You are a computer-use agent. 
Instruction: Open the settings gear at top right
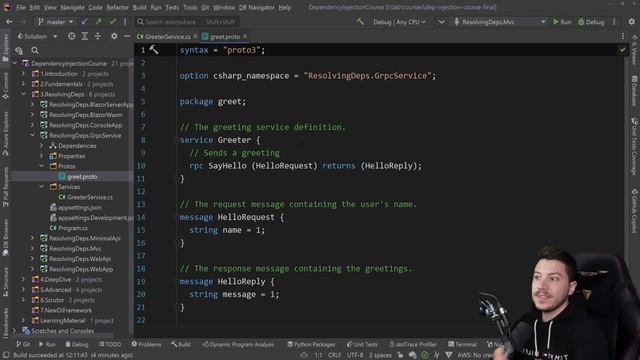pos(631,22)
